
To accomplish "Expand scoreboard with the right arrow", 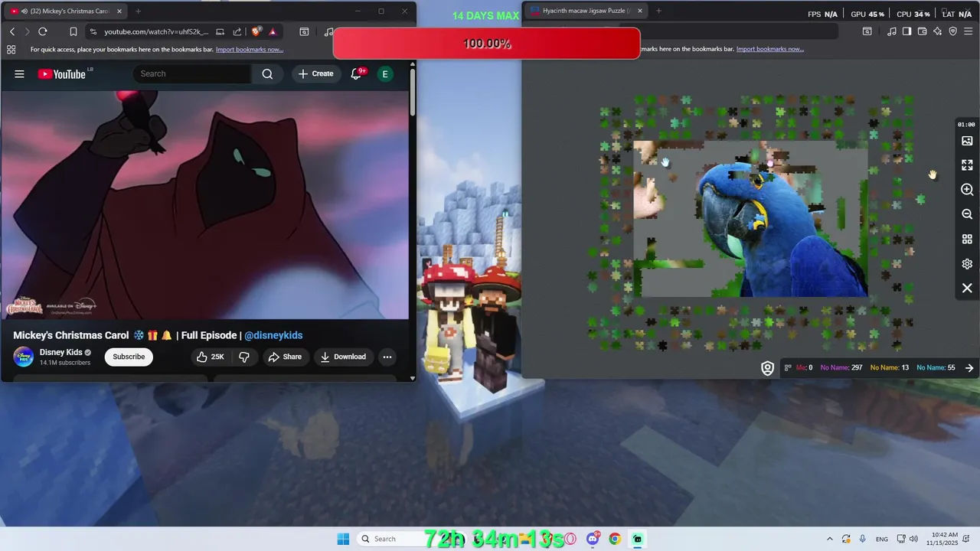I will (969, 368).
